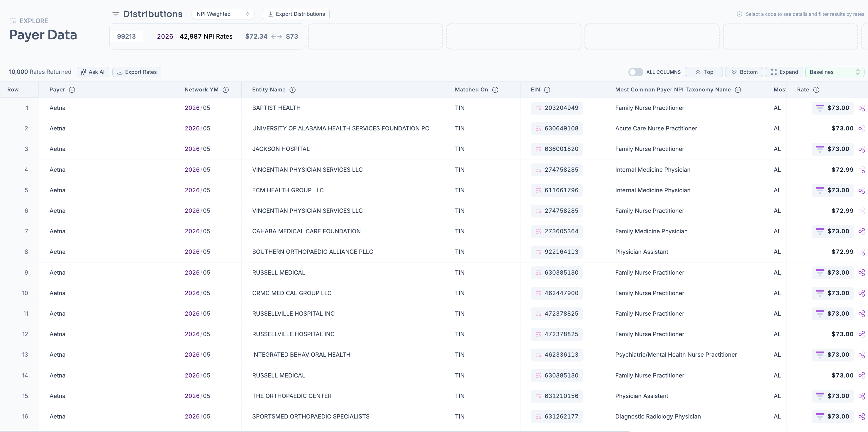This screenshot has height=432, width=868.
Task: Click the Entity Name info icon
Action: pos(292,90)
